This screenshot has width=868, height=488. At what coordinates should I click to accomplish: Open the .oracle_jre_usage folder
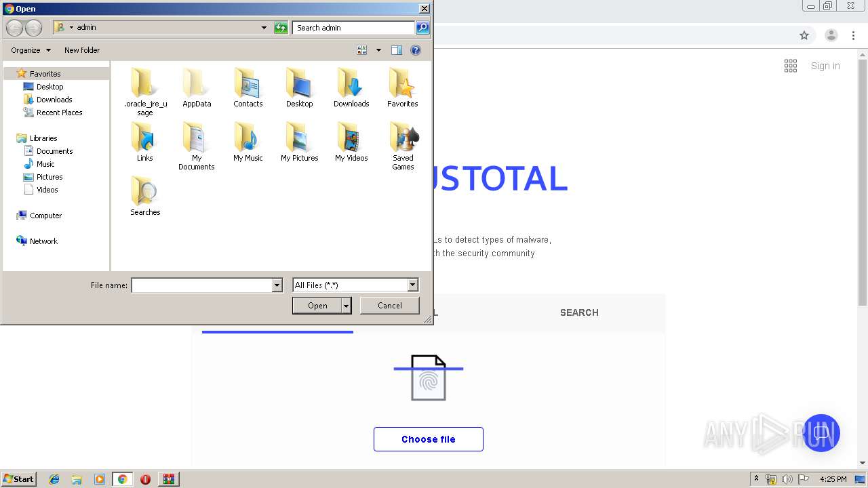coord(145,91)
